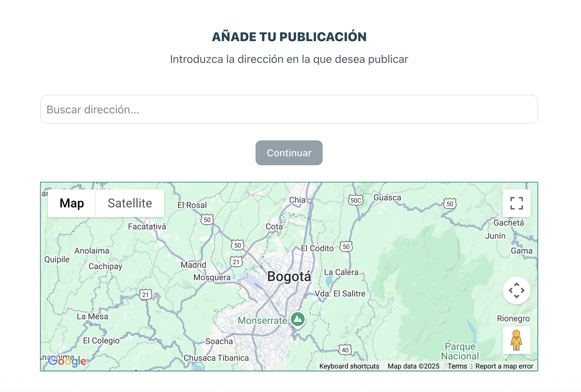Open Report a map error
Viewport: 581px width, 392px height.
[x=504, y=366]
